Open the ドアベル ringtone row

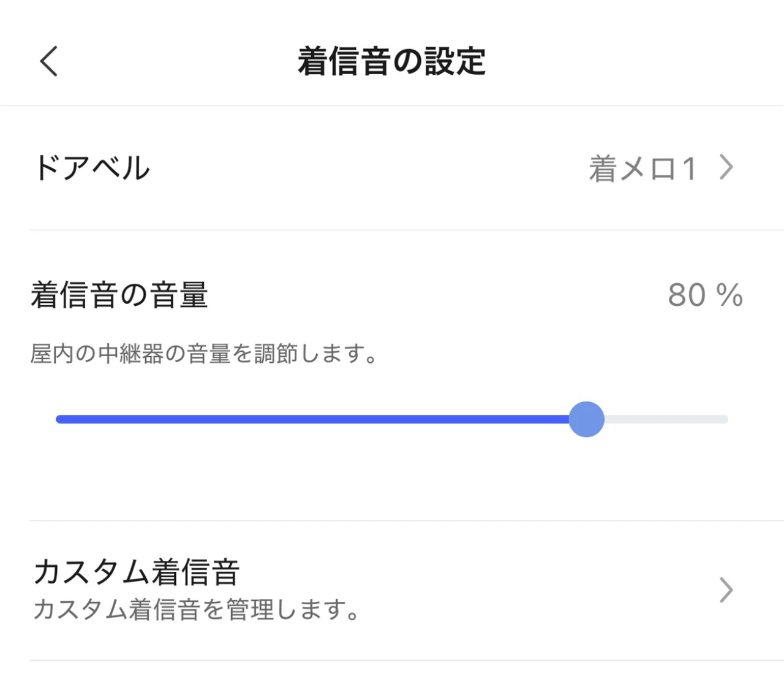[392, 168]
